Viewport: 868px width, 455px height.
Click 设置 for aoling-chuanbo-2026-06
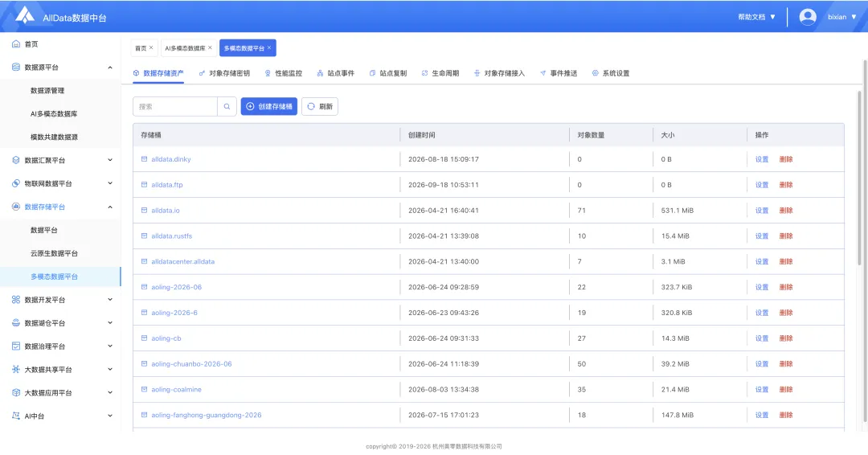(x=762, y=363)
